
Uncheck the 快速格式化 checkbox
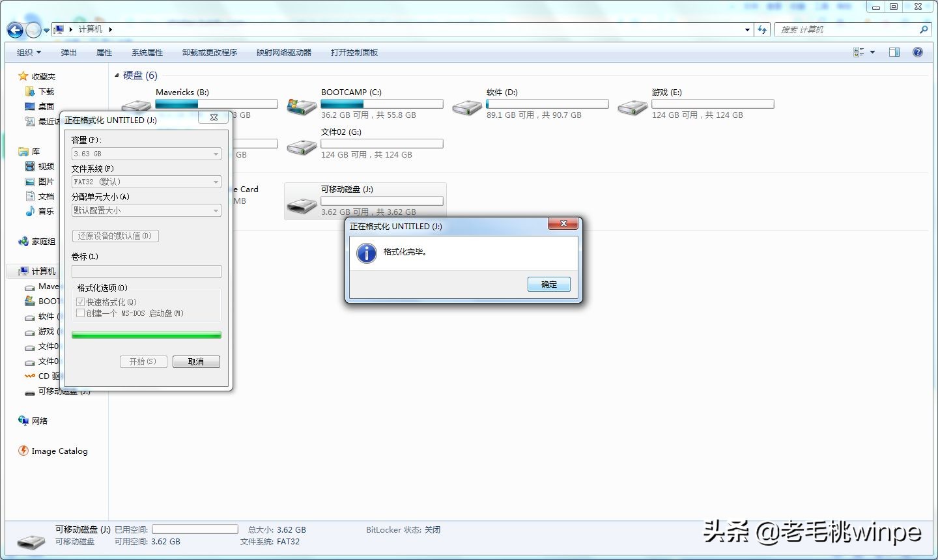coord(80,301)
